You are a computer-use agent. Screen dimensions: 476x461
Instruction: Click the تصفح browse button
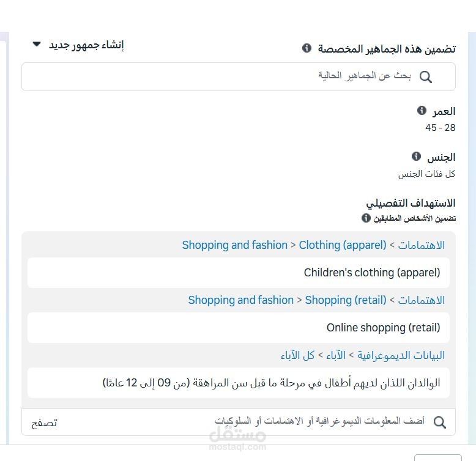pos(44,422)
